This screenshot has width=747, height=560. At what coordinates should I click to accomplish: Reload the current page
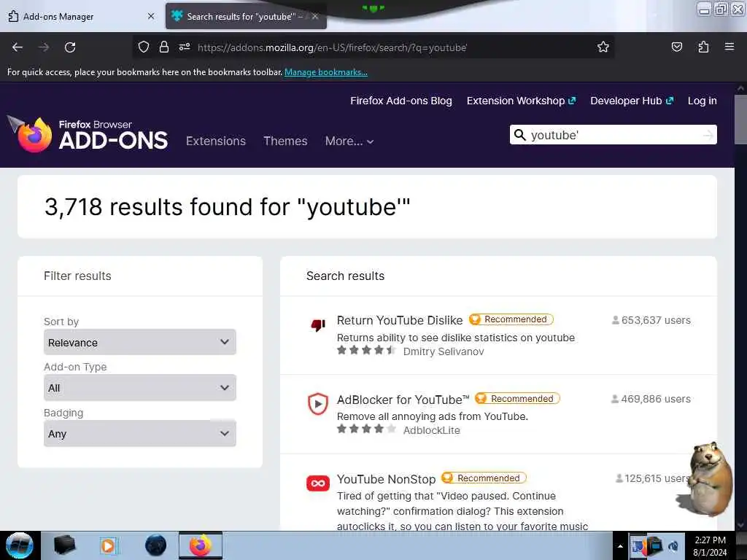click(70, 47)
